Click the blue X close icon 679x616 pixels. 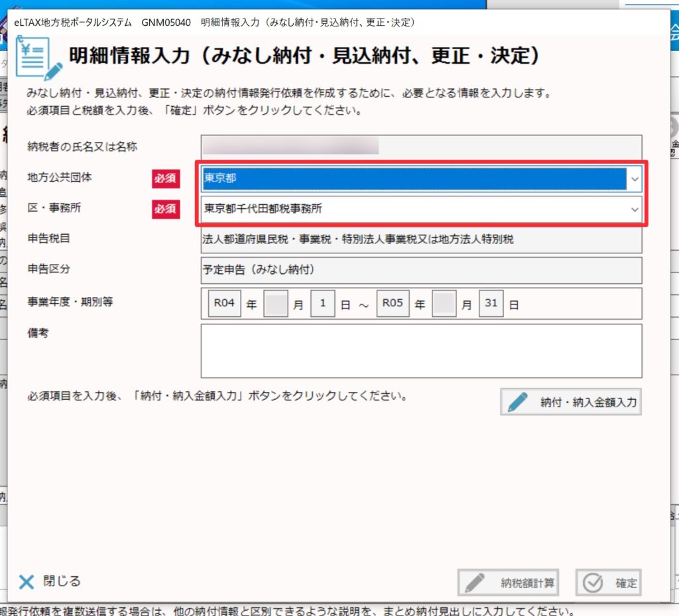26,582
